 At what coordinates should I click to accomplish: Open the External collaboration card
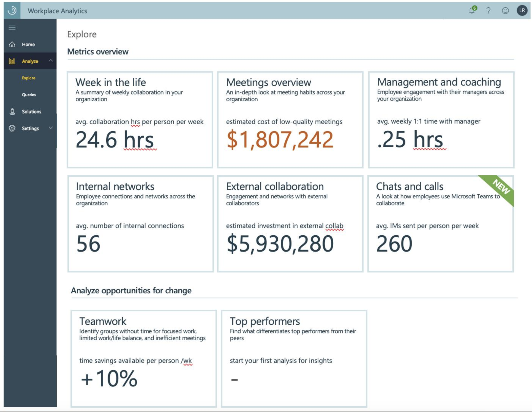(290, 224)
